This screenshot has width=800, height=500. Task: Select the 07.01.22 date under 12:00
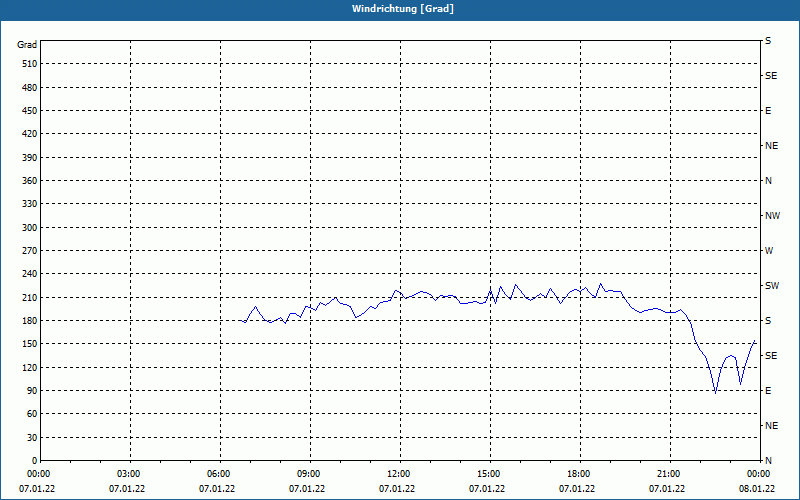click(x=397, y=489)
